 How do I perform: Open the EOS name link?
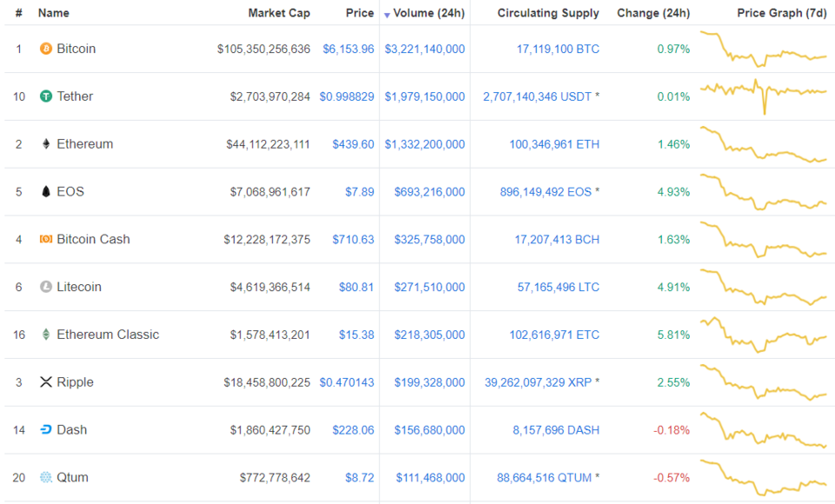pyautogui.click(x=70, y=191)
